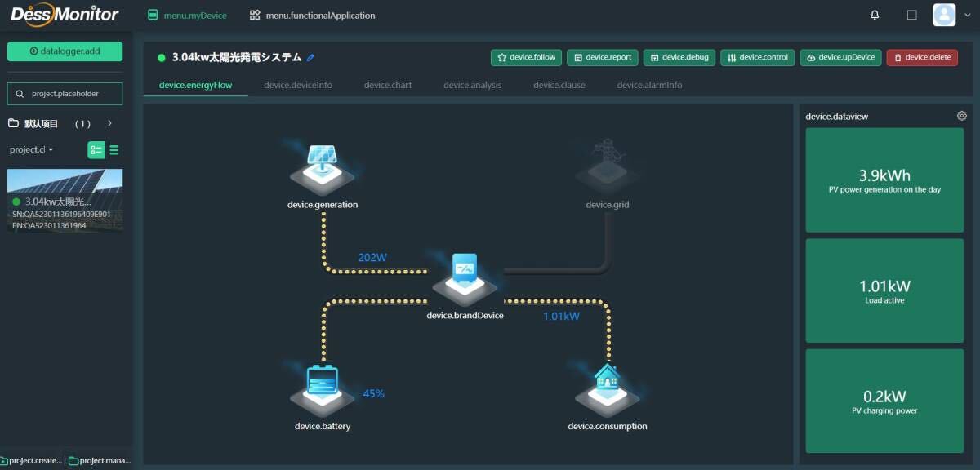Click the project.placeholder search field
Image resolution: width=980 pixels, height=470 pixels.
point(65,94)
